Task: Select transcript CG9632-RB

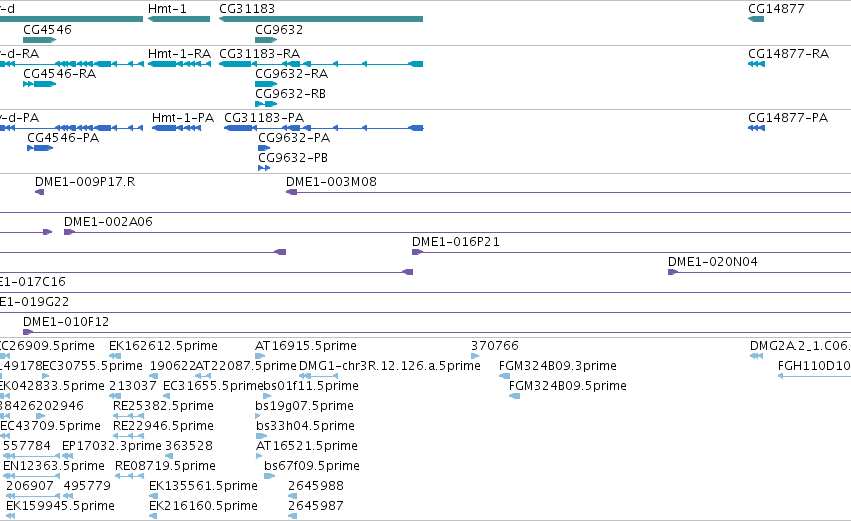Action: [x=290, y=94]
